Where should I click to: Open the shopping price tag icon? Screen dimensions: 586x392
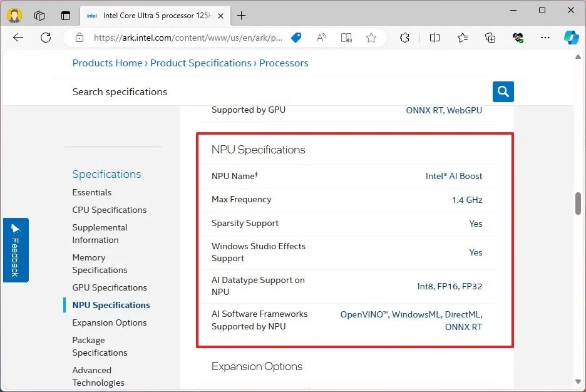tap(296, 38)
